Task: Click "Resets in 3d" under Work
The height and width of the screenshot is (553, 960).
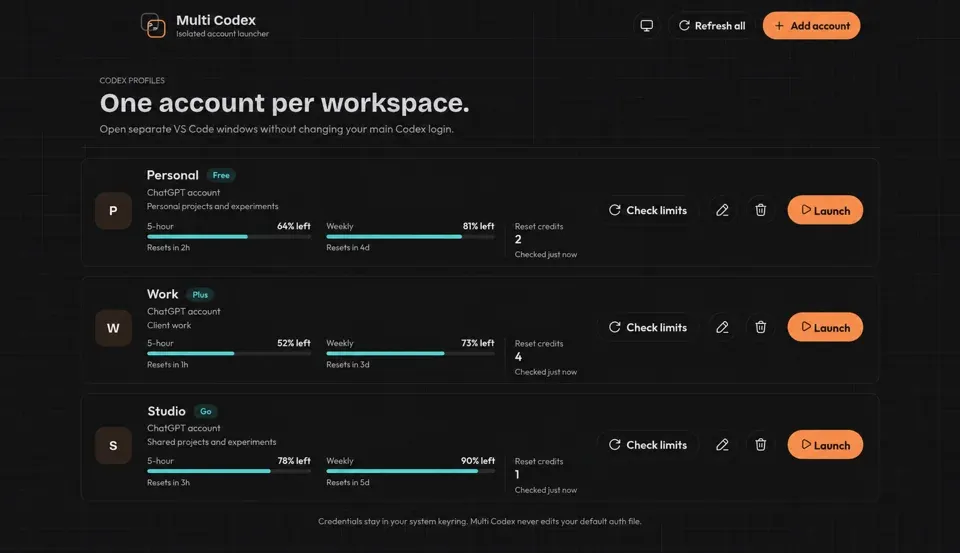Action: pyautogui.click(x=348, y=365)
